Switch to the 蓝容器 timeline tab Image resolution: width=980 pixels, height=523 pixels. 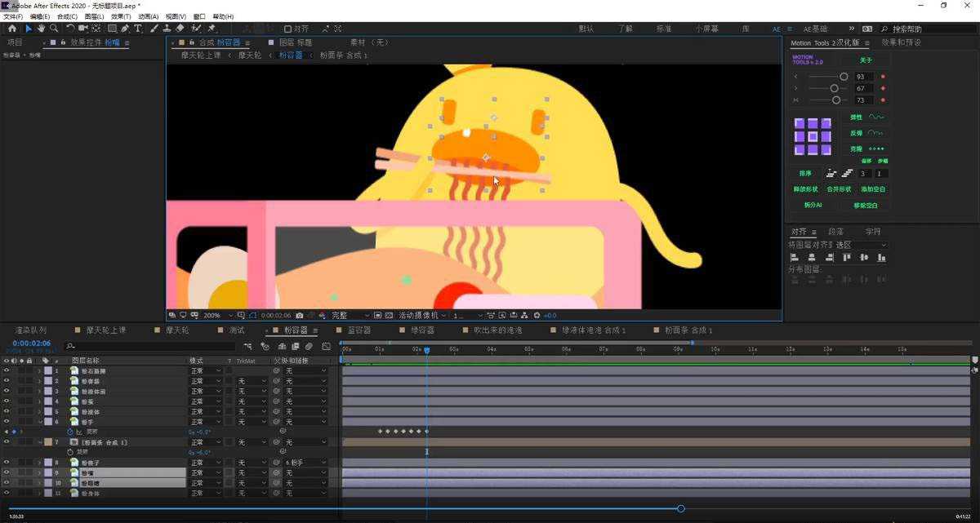click(359, 330)
